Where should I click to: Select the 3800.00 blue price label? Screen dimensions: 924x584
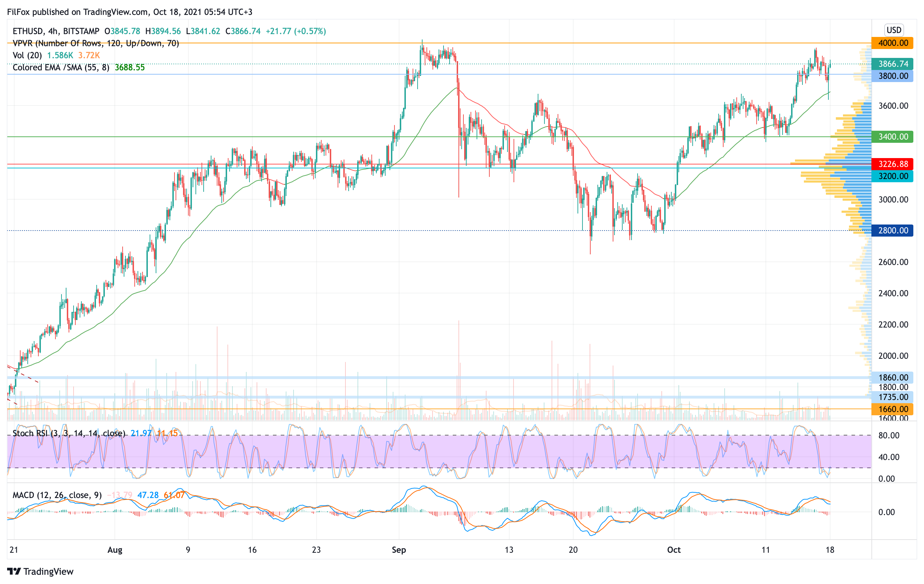(892, 76)
